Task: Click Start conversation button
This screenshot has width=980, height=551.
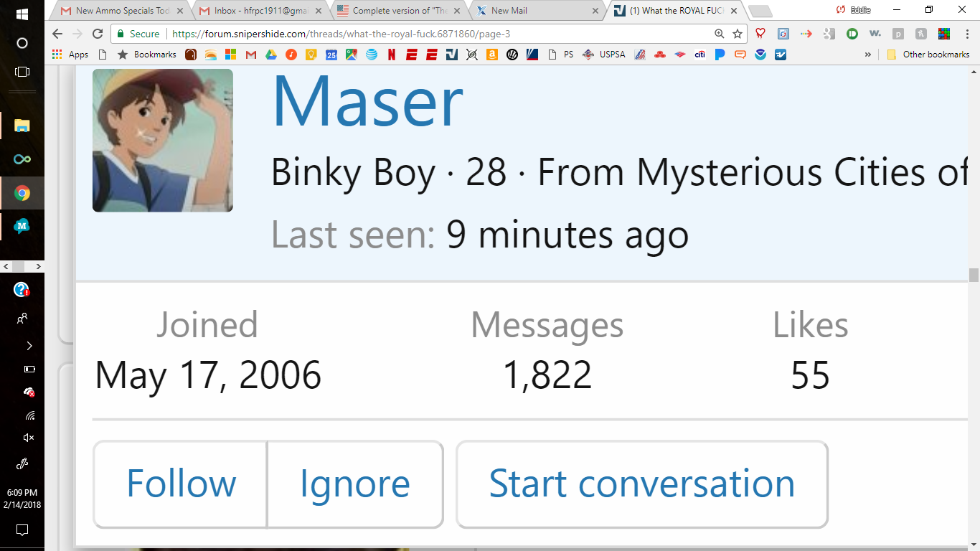Action: [642, 484]
